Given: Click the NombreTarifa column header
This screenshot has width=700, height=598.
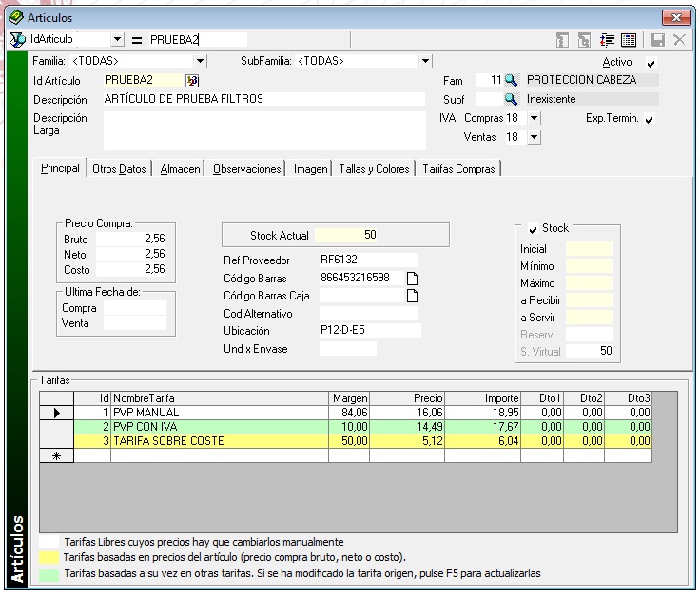Looking at the screenshot, I should tap(220, 398).
